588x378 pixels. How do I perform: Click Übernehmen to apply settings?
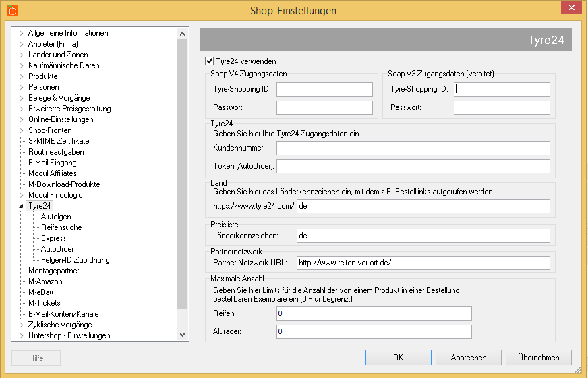tap(539, 357)
